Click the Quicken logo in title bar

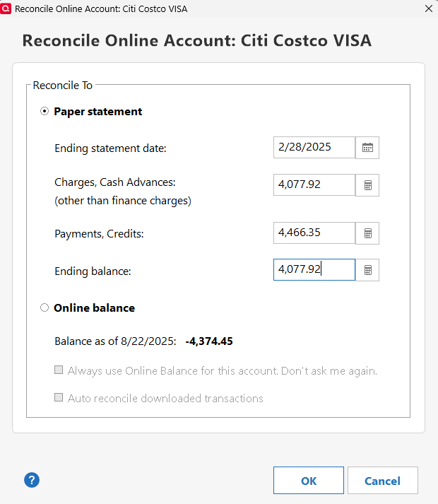tap(6, 8)
